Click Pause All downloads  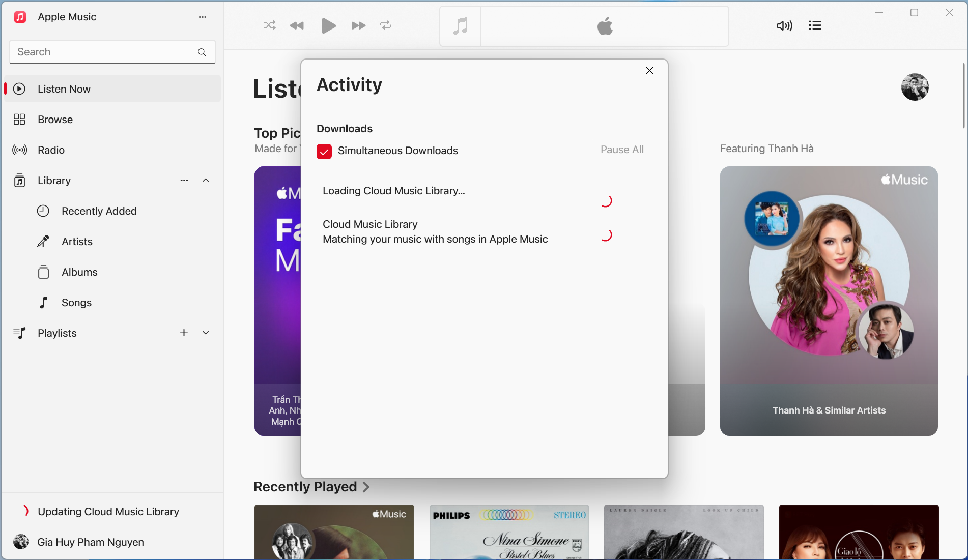click(622, 150)
